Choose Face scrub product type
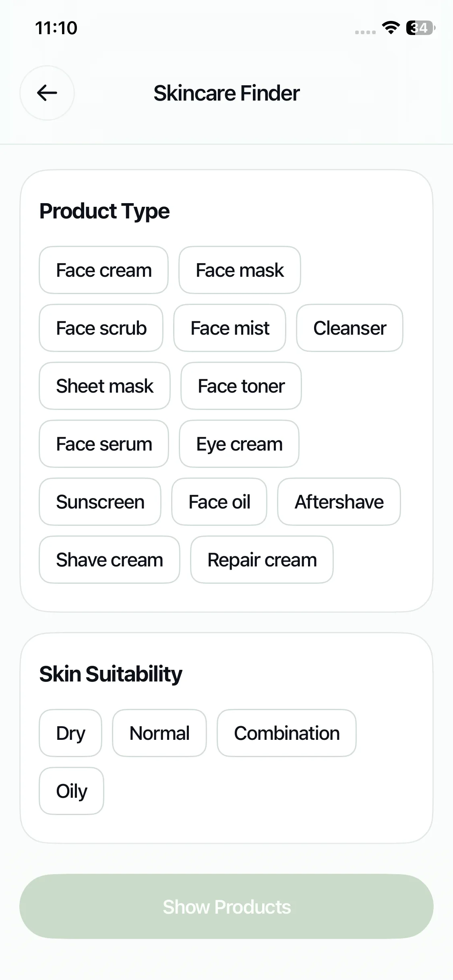 [101, 328]
